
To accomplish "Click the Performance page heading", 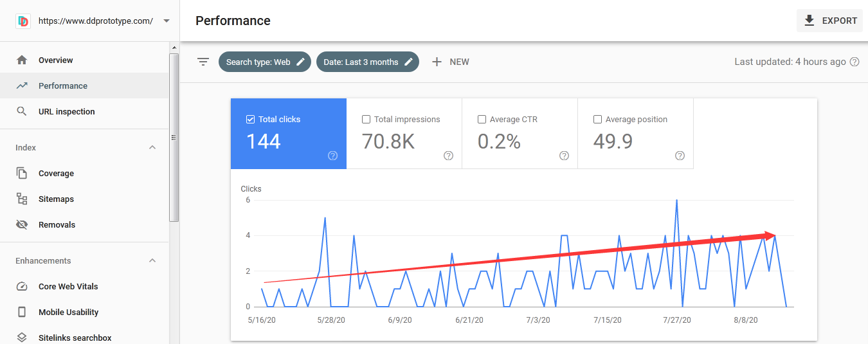I will click(233, 21).
